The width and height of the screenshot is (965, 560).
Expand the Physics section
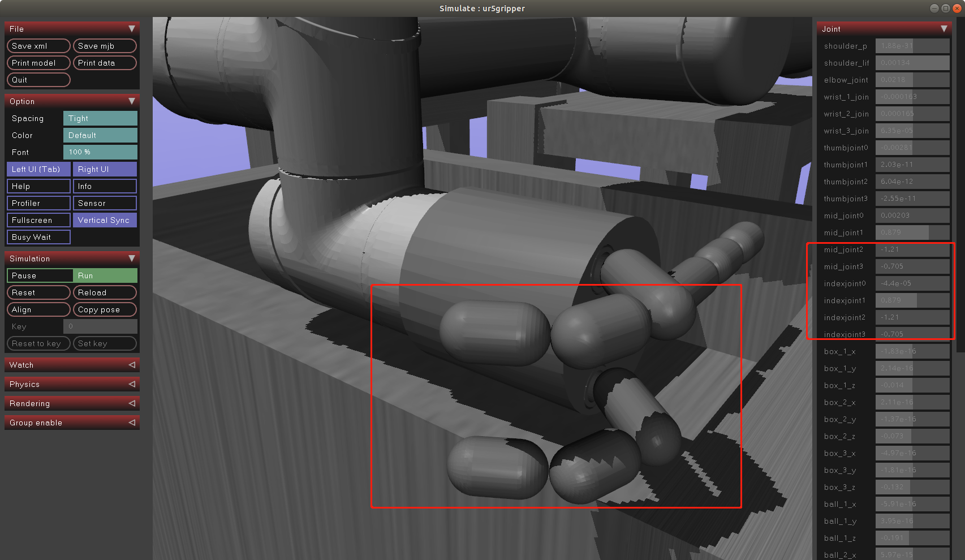pyautogui.click(x=72, y=384)
